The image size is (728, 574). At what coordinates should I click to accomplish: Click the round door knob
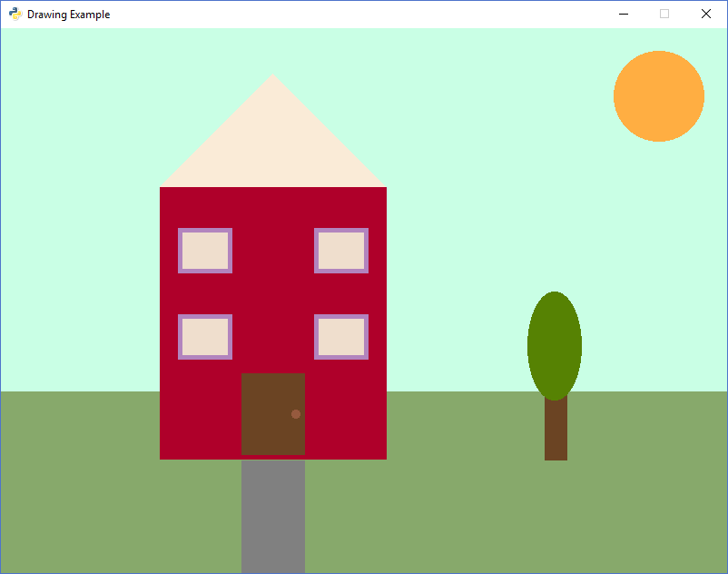click(296, 414)
